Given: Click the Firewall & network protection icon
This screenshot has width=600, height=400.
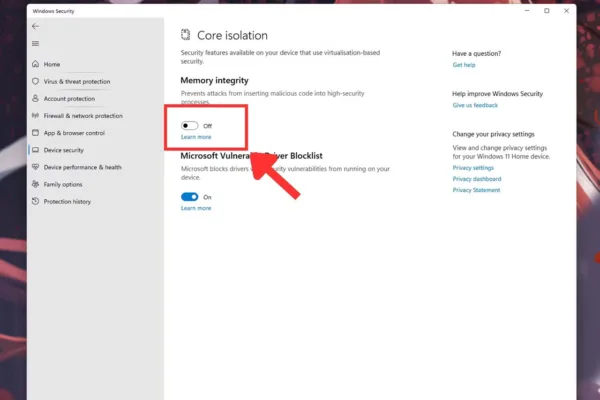Looking at the screenshot, I should 36,116.
